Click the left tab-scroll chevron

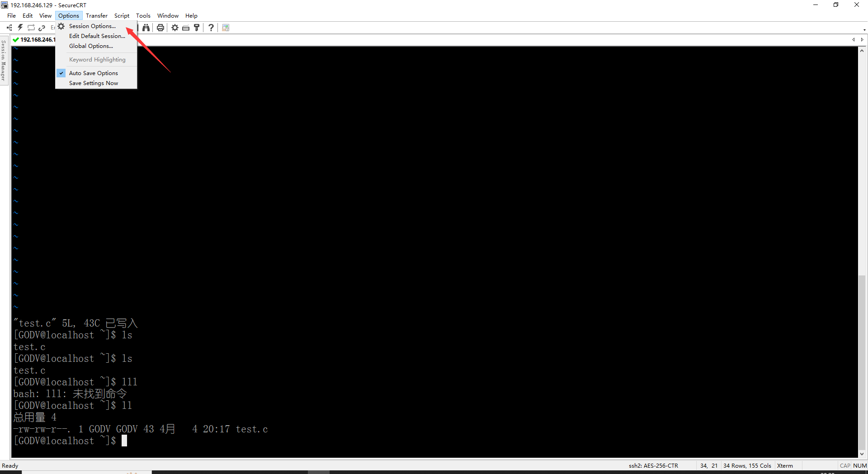tap(854, 39)
